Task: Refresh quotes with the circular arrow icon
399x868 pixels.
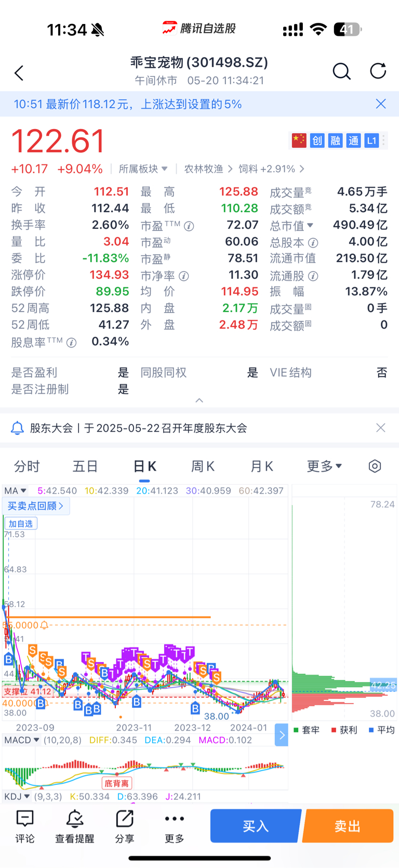Action: coord(378,71)
